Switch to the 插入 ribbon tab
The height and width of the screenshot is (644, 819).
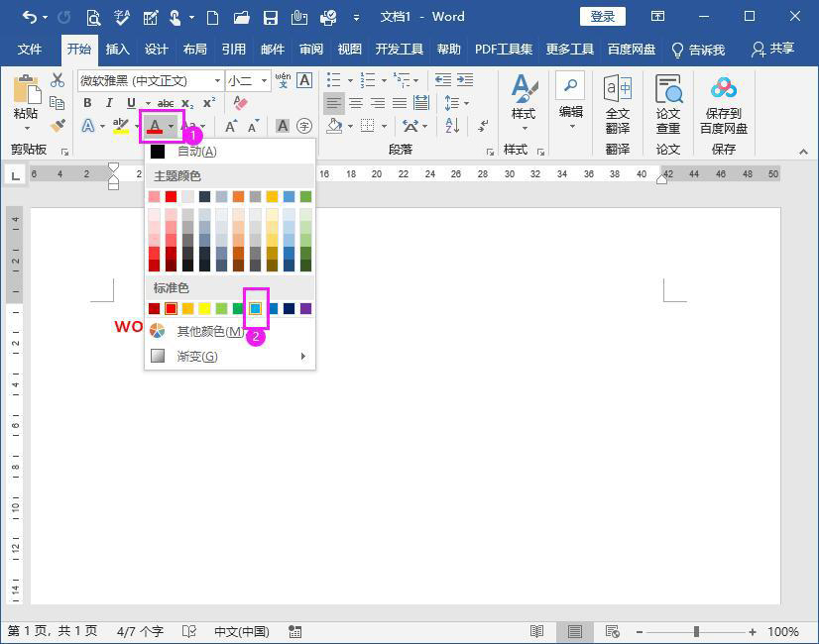coord(118,49)
